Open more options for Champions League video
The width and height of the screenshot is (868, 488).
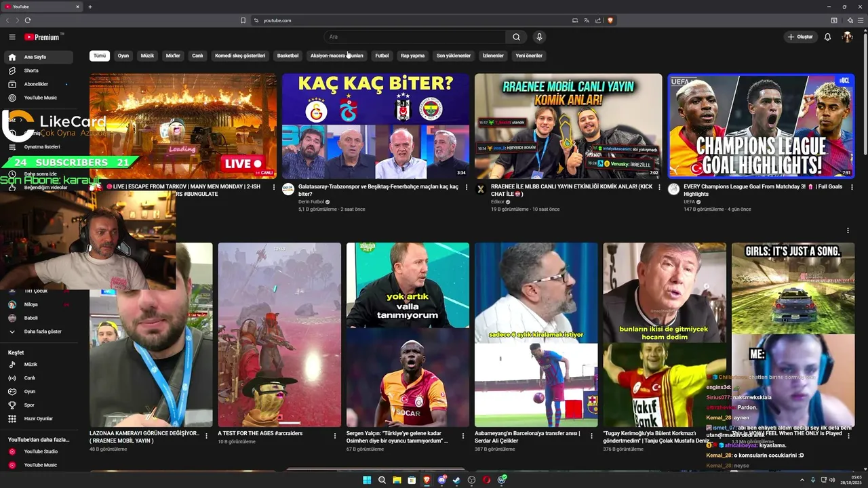point(852,187)
